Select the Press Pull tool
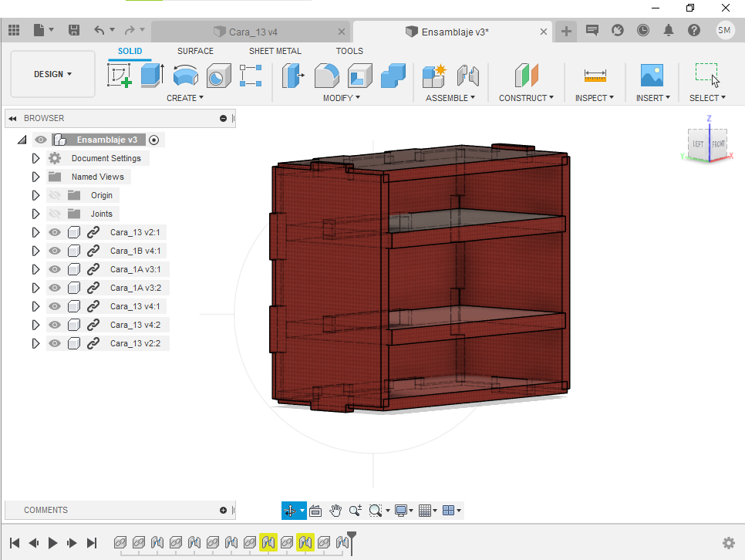The width and height of the screenshot is (745, 560). tap(293, 75)
